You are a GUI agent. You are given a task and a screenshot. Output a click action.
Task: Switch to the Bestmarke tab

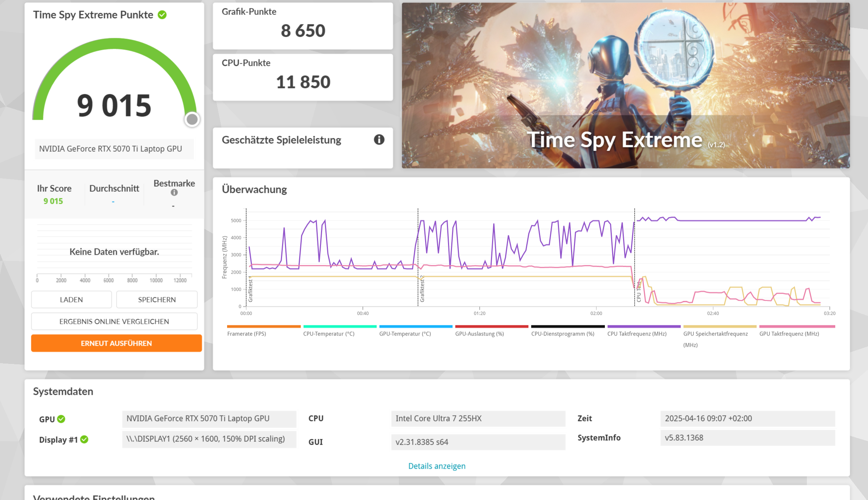(174, 183)
